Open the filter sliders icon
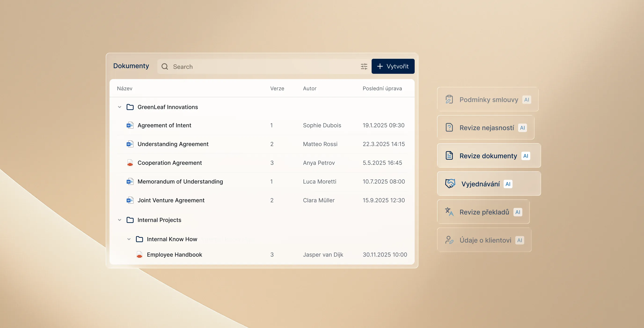The height and width of the screenshot is (328, 644). [x=364, y=67]
